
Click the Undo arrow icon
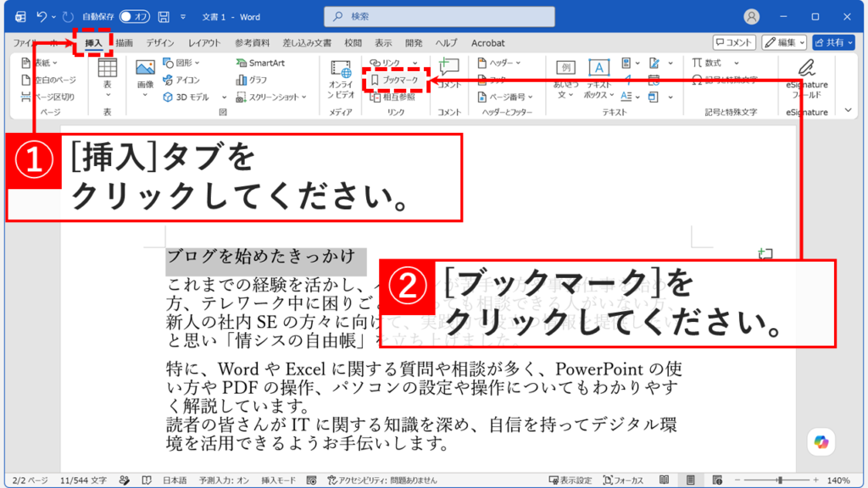(42, 17)
